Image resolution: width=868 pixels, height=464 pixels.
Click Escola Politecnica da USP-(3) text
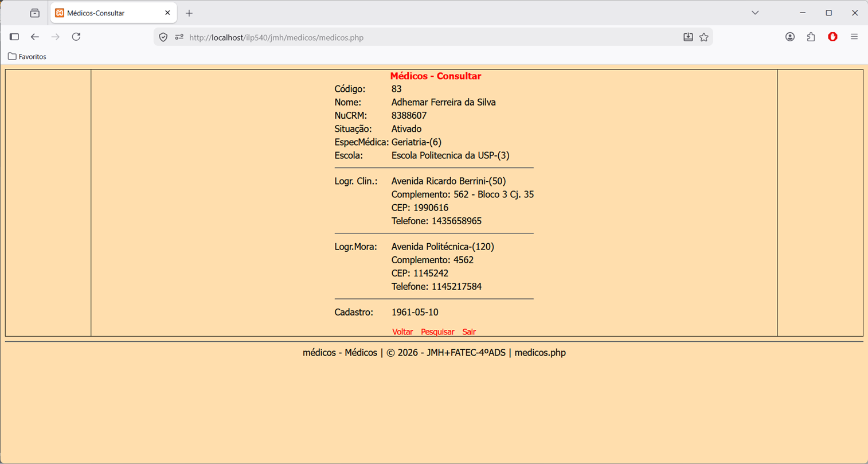[x=451, y=155]
